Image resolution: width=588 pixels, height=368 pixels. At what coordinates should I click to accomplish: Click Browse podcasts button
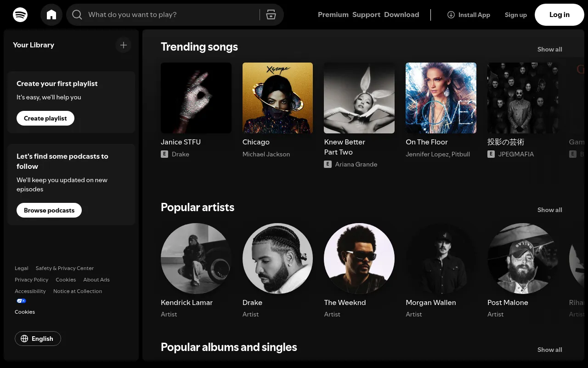point(49,210)
